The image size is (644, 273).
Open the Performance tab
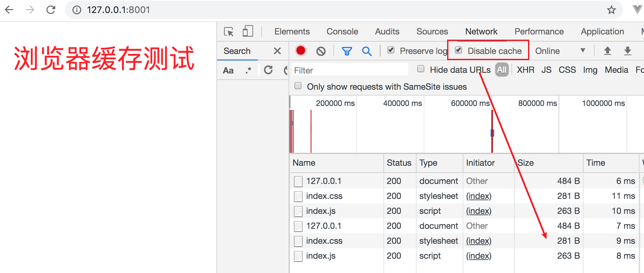click(x=539, y=32)
